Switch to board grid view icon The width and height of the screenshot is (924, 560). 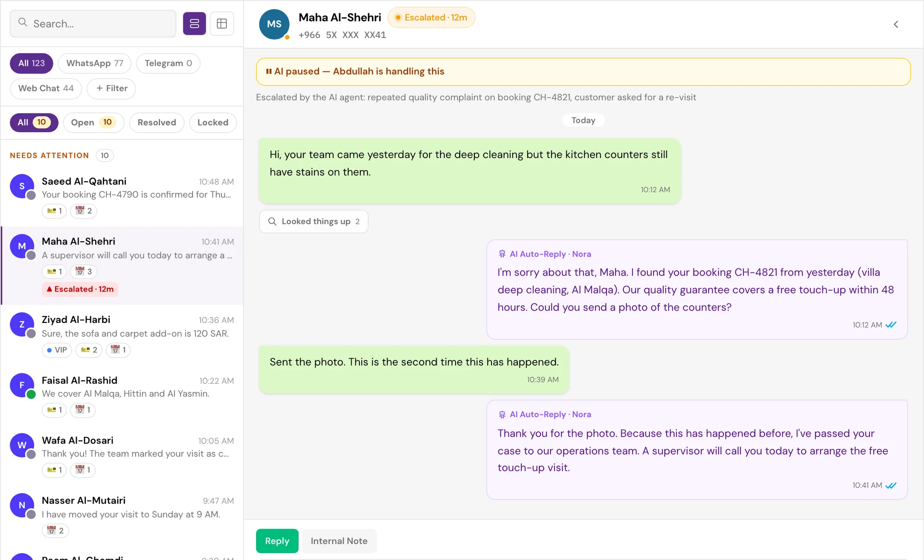(222, 24)
